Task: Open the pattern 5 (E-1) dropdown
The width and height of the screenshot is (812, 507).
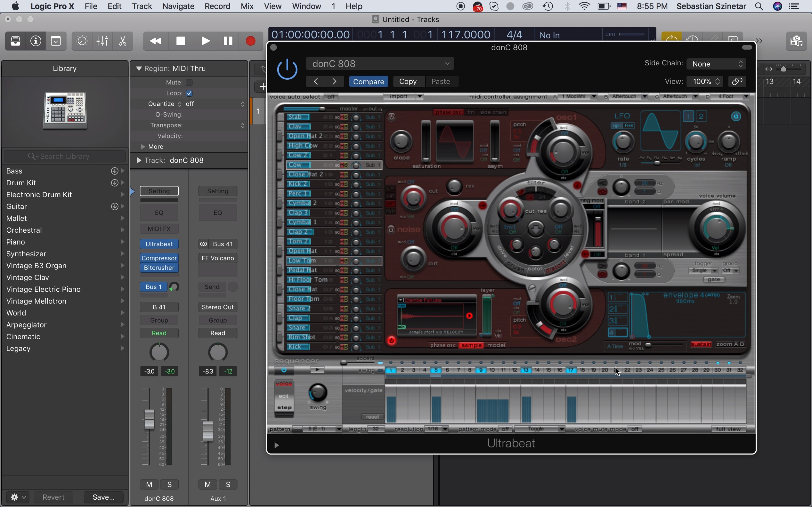Action: click(x=322, y=429)
